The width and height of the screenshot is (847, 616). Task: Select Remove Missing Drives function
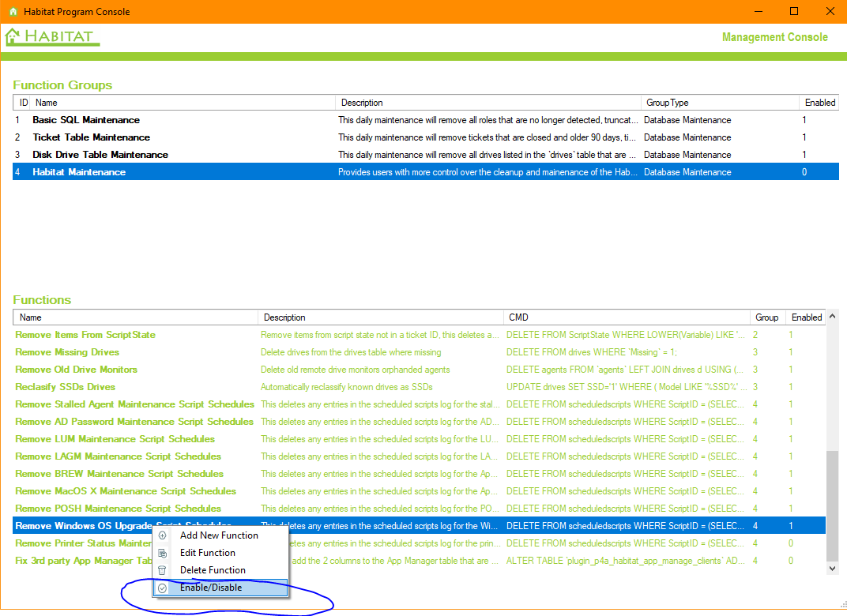tap(67, 352)
